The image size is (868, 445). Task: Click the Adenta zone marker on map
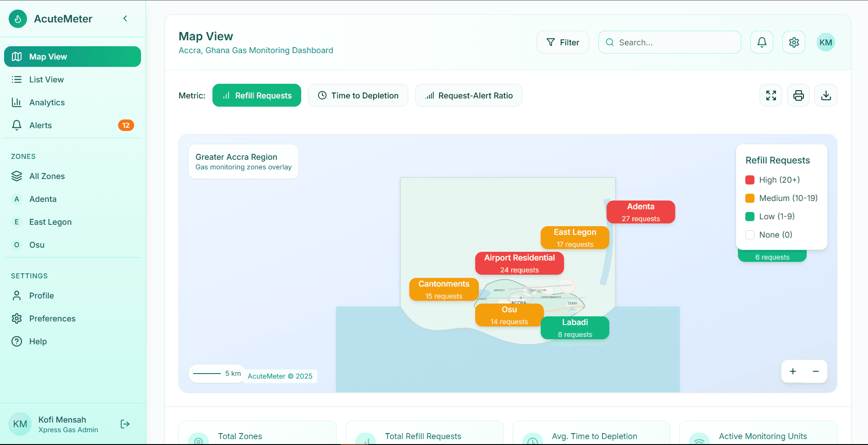(640, 212)
